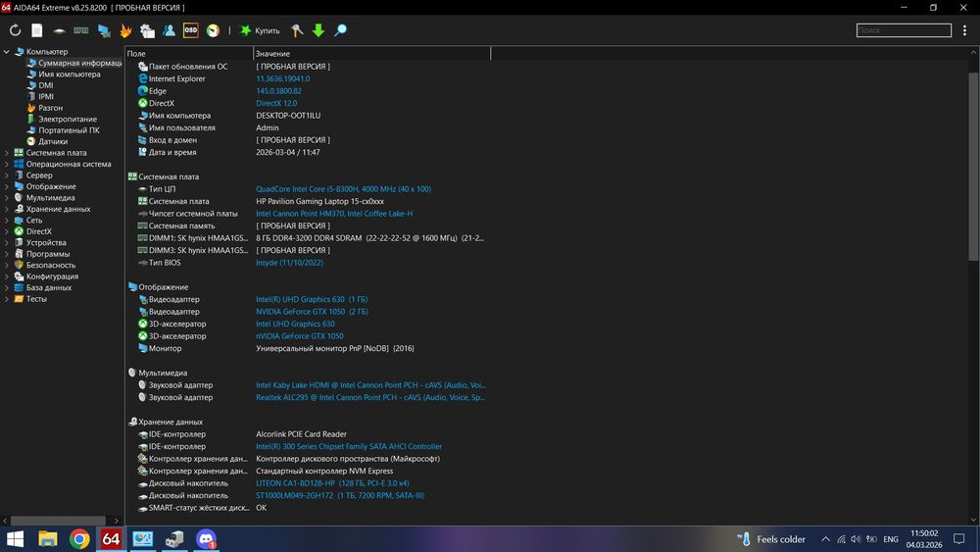Open Intel(R) UHD Graphics 630 (1 ГБ) link
Viewport: 980px width, 552px height.
coord(312,299)
